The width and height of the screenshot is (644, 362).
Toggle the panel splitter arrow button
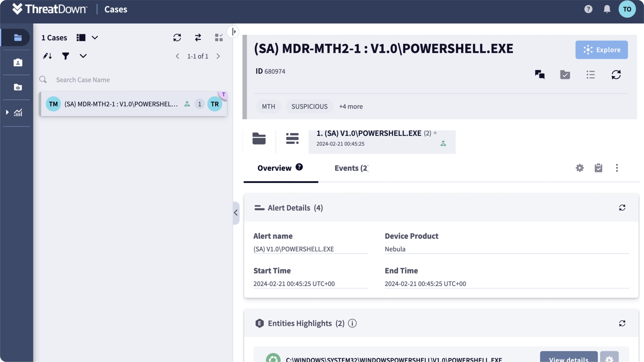pyautogui.click(x=233, y=32)
